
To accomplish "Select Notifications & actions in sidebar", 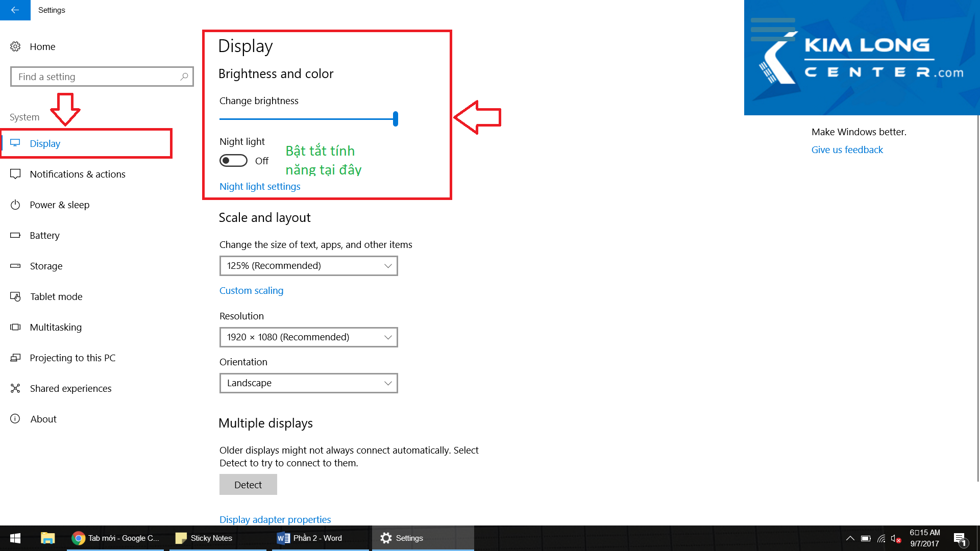I will pyautogui.click(x=78, y=174).
